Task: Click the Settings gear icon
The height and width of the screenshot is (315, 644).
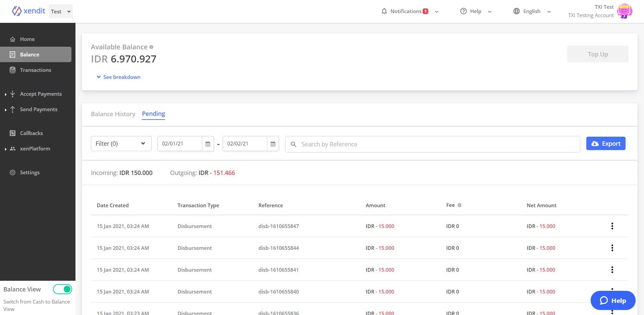Action: (x=12, y=172)
